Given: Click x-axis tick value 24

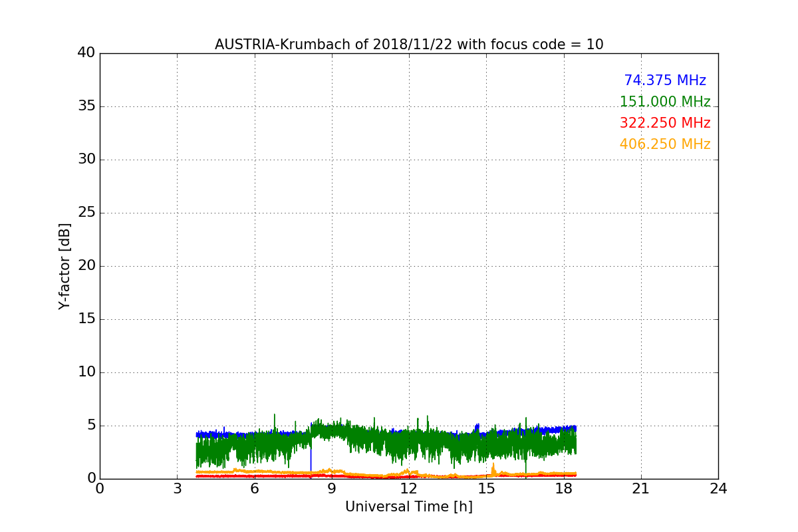Looking at the screenshot, I should pyautogui.click(x=718, y=488).
